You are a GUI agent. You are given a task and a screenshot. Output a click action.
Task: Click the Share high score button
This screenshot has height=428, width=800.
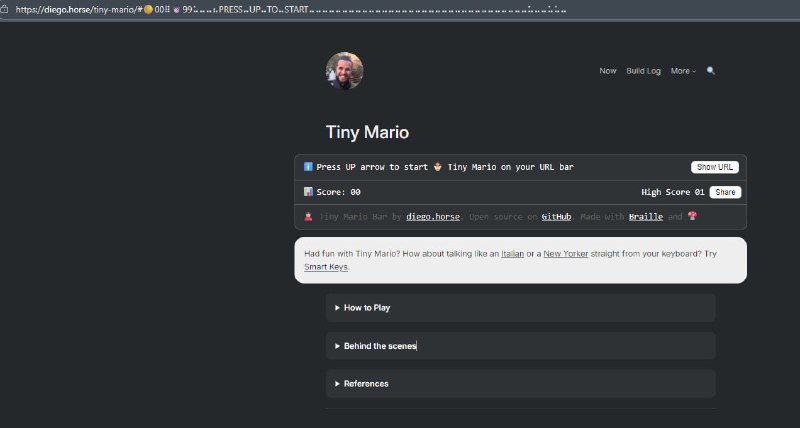coord(725,192)
